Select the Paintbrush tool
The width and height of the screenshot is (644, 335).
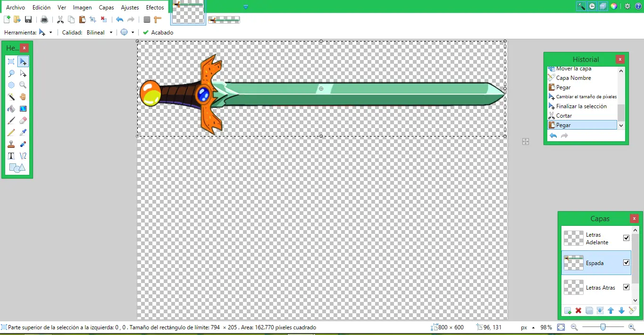(x=11, y=120)
